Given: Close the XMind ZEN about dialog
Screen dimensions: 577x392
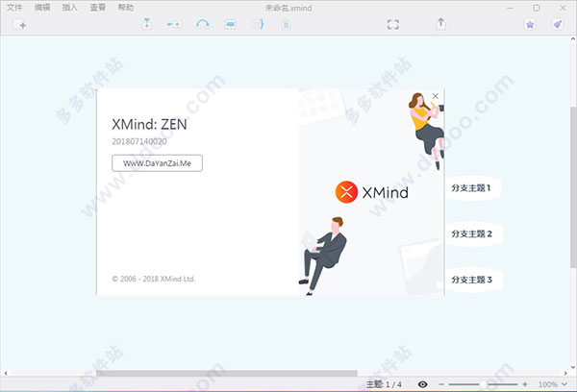Looking at the screenshot, I should [436, 96].
